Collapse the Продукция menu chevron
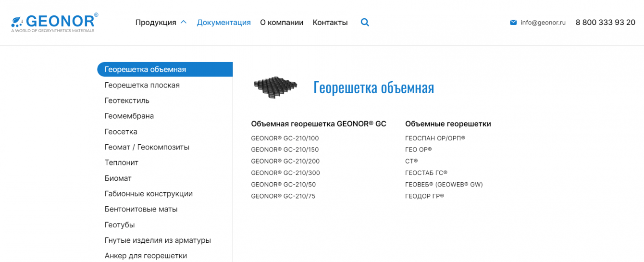 click(x=183, y=22)
